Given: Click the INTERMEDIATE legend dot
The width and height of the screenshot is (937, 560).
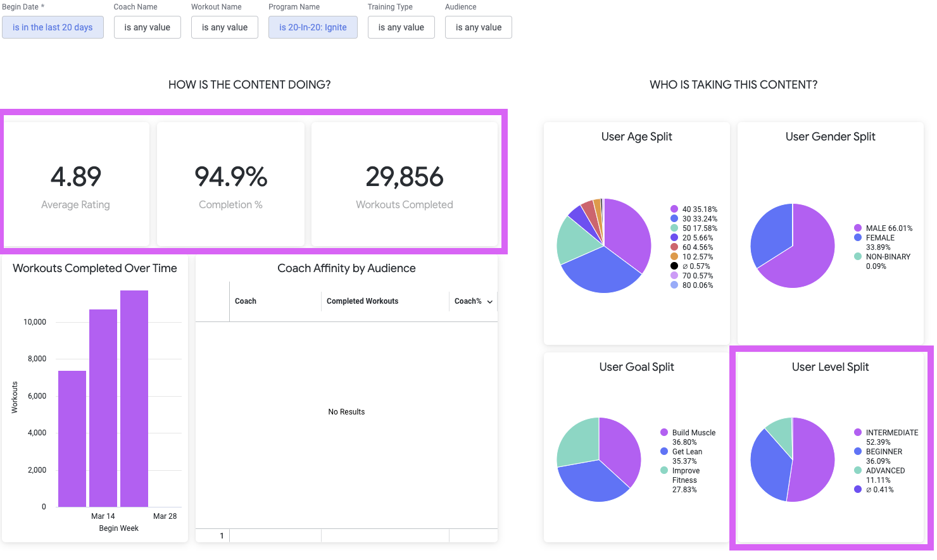Looking at the screenshot, I should (x=858, y=432).
